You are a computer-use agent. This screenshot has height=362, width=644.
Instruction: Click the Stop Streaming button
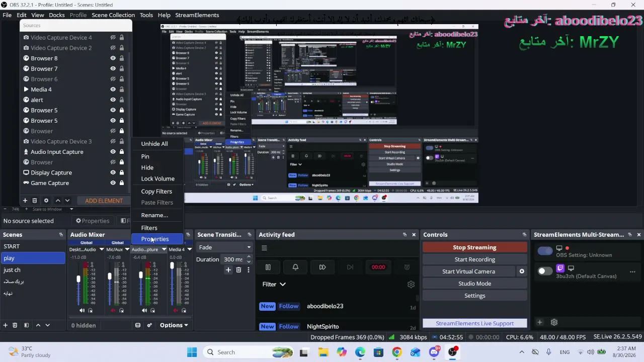[x=474, y=247]
